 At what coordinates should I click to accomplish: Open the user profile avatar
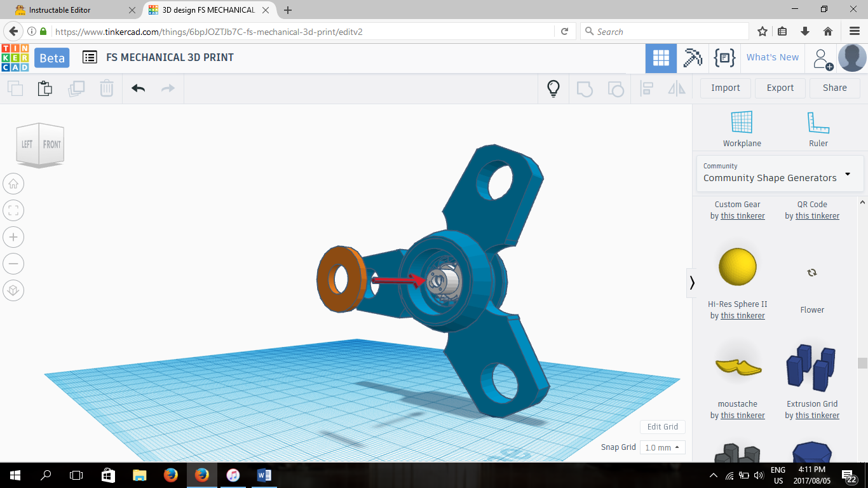pos(852,58)
